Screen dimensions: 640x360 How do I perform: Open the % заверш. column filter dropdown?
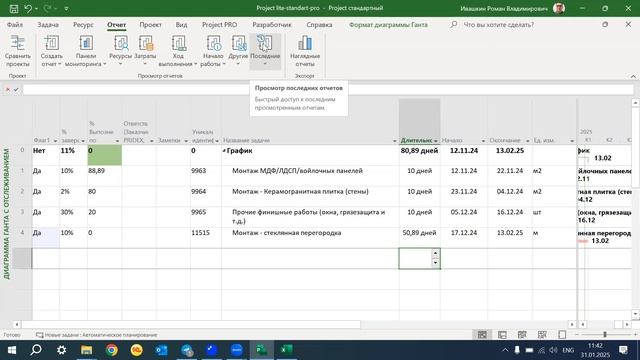pyautogui.click(x=83, y=141)
